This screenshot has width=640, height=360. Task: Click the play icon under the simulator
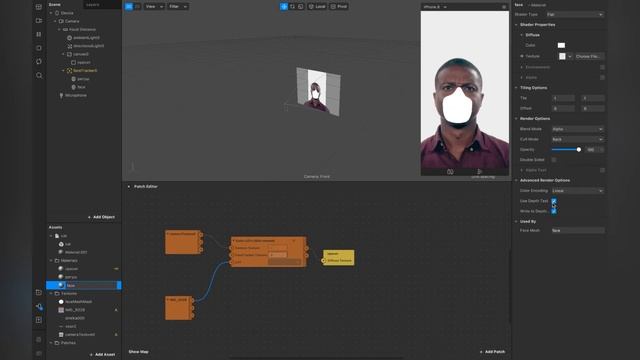coord(480,172)
